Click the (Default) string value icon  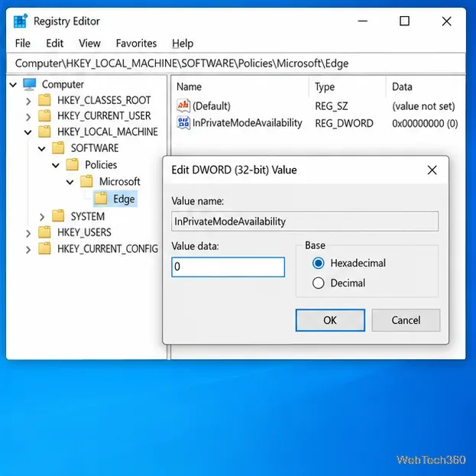(183, 105)
